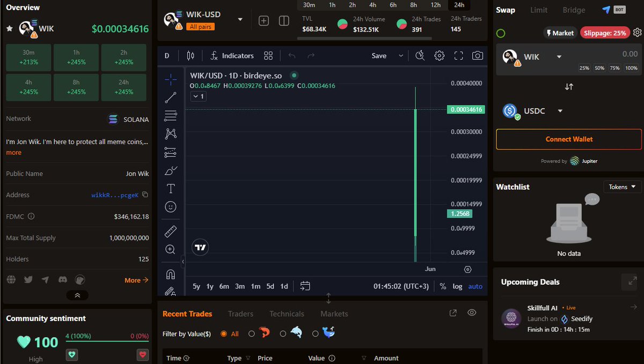Open the Telegram BOT icon
This screenshot has width=644, height=364.
coord(612,10)
